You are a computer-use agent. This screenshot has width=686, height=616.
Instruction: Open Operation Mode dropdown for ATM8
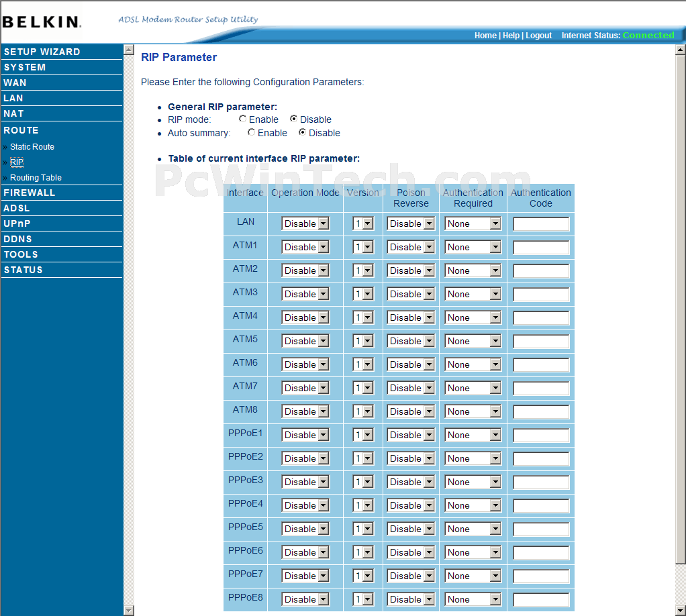305,412
